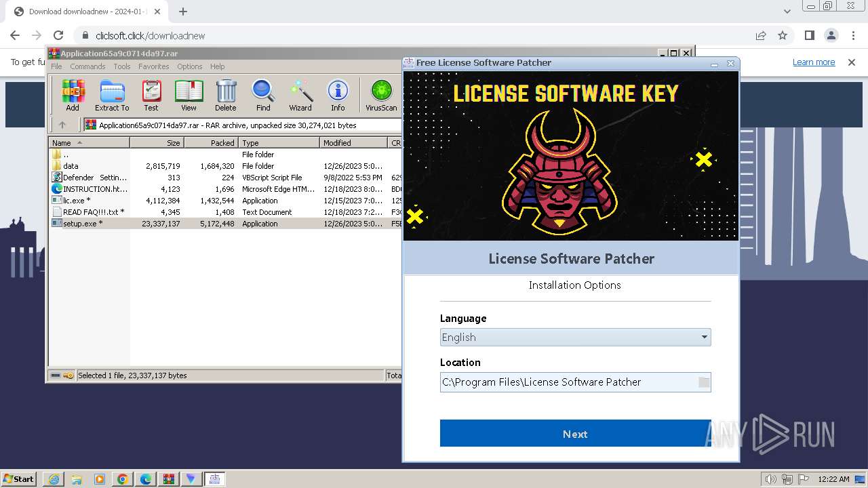
Task: Click the Add icon in WinRAR toolbar
Action: point(73,96)
